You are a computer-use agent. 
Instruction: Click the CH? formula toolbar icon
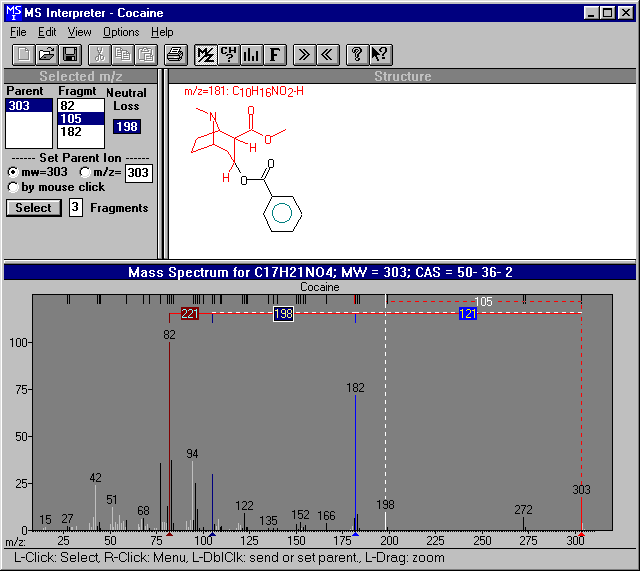[x=229, y=55]
